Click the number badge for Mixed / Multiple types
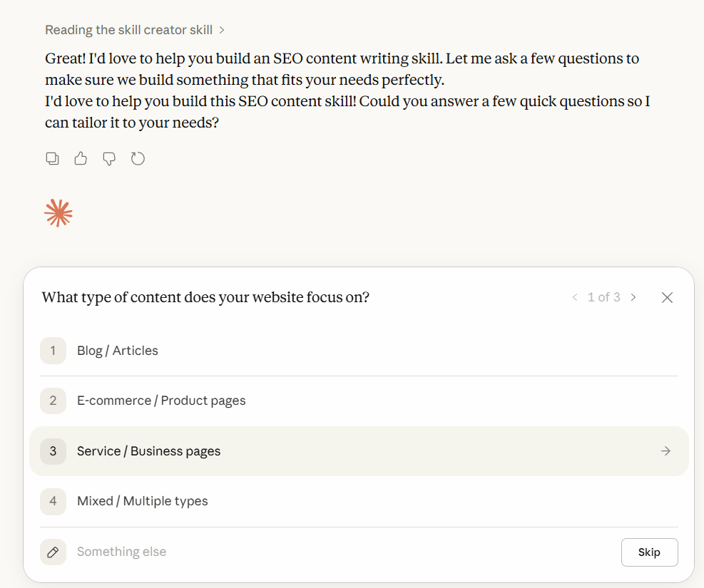This screenshot has height=588, width=704. click(53, 501)
